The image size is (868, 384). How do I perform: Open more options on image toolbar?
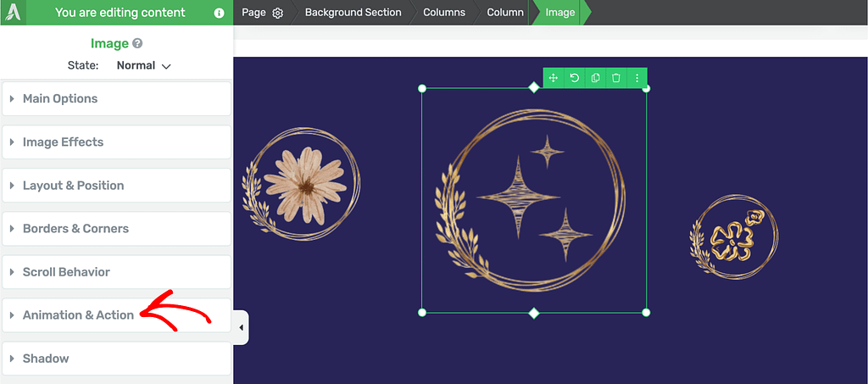tap(637, 78)
